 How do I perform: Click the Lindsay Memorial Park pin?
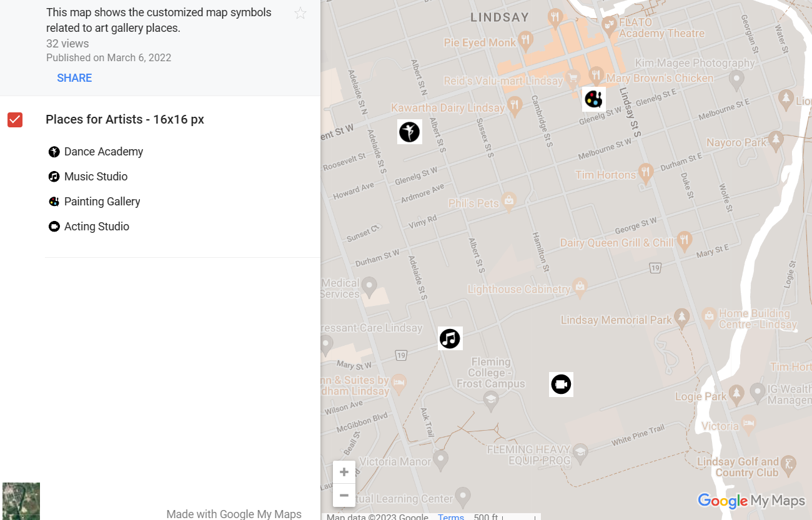click(682, 317)
